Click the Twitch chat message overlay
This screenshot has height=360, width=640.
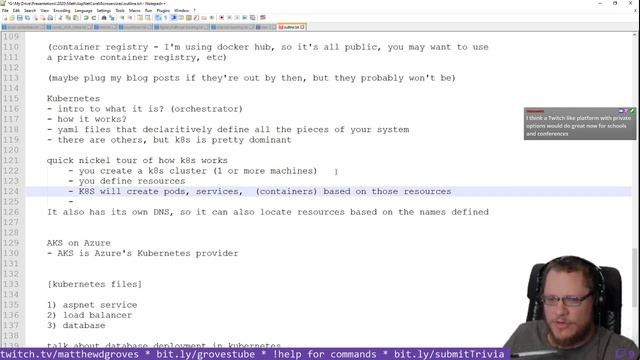(580, 124)
